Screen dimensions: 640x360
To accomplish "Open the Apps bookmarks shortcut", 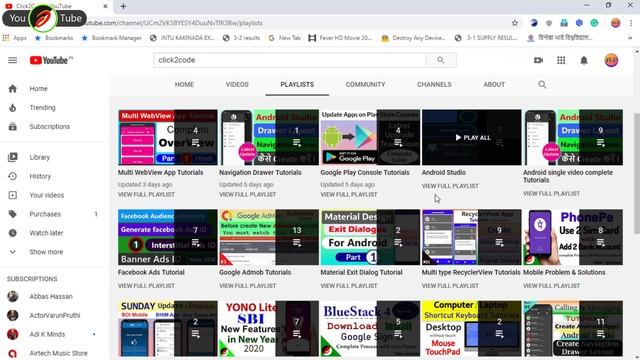I will (x=15, y=38).
